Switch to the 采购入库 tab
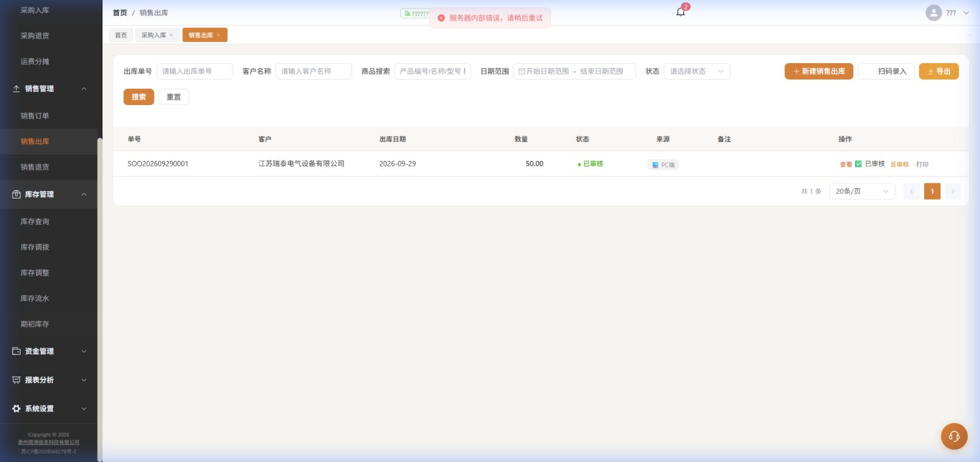The width and height of the screenshot is (980, 462). (157, 35)
